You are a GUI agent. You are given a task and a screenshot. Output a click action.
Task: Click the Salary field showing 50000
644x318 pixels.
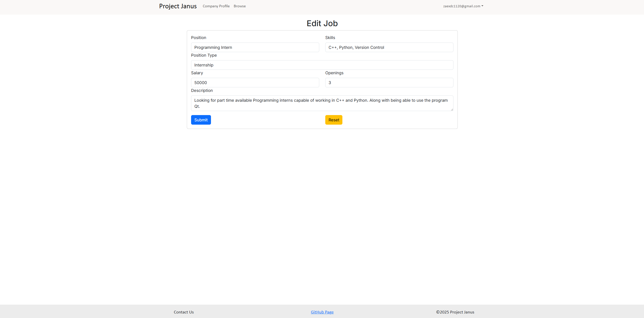coord(255,83)
